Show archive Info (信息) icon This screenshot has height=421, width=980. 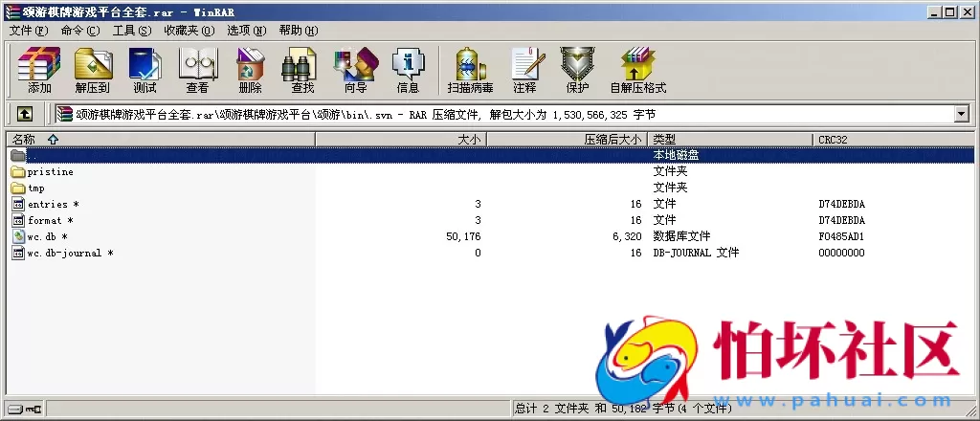408,64
